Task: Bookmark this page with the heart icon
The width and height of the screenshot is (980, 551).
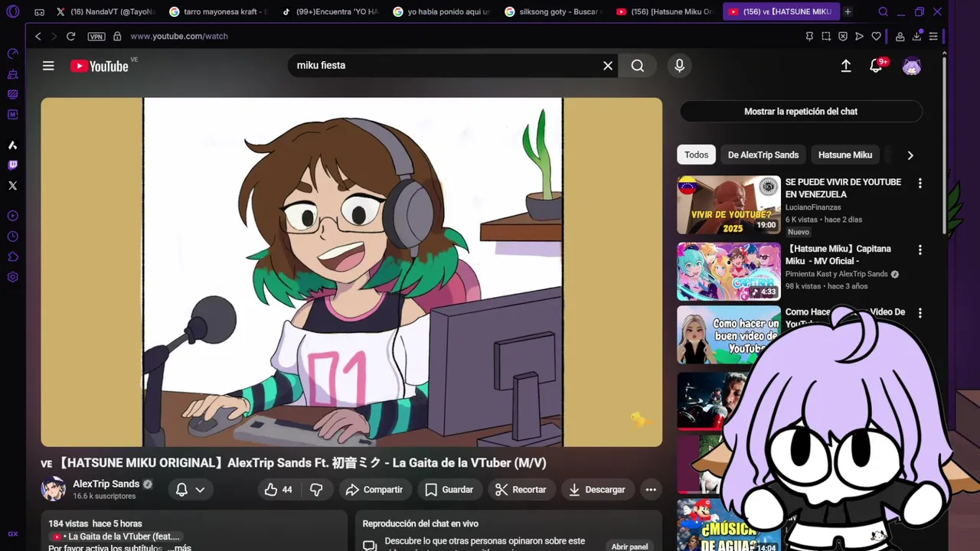Action: 877,36
